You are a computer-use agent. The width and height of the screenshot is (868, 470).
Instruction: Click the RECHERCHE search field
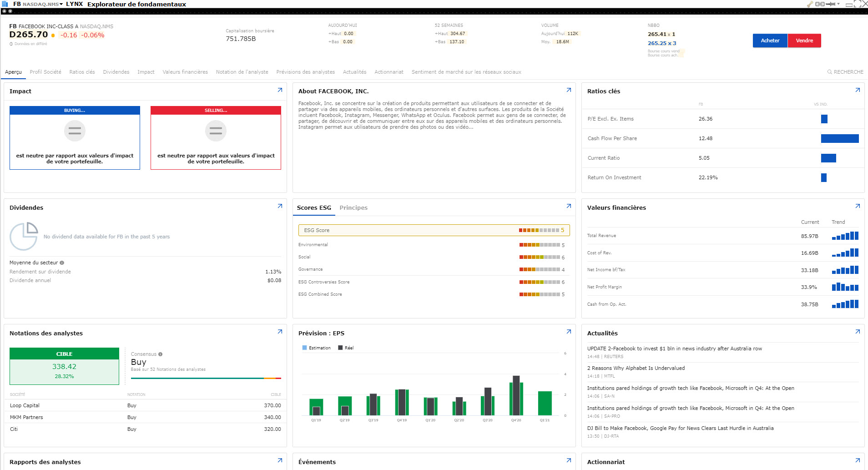[845, 72]
